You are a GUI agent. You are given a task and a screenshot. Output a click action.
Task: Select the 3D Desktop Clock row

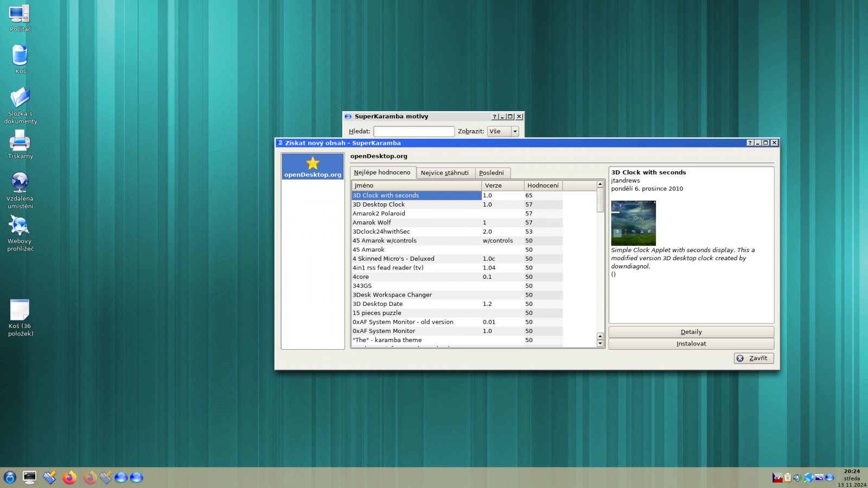[x=457, y=204]
